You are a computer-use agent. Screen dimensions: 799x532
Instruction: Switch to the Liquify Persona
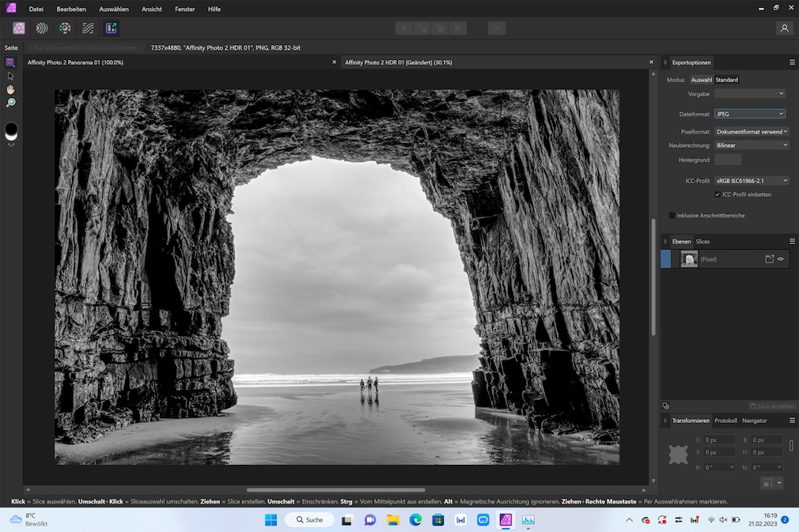[x=42, y=28]
